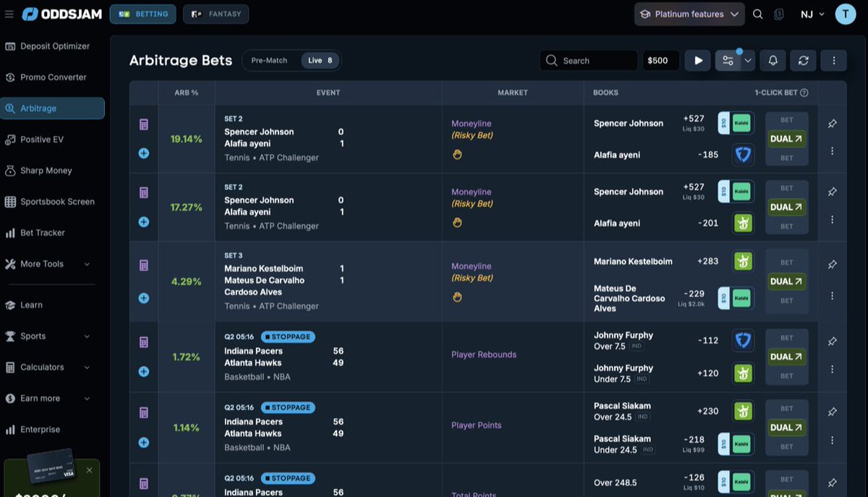Edit the $500 bet size field
The height and width of the screenshot is (497, 868).
coord(660,61)
